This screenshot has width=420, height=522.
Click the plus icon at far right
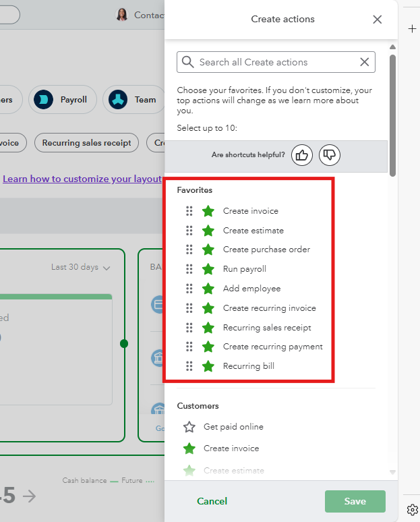coord(412,28)
